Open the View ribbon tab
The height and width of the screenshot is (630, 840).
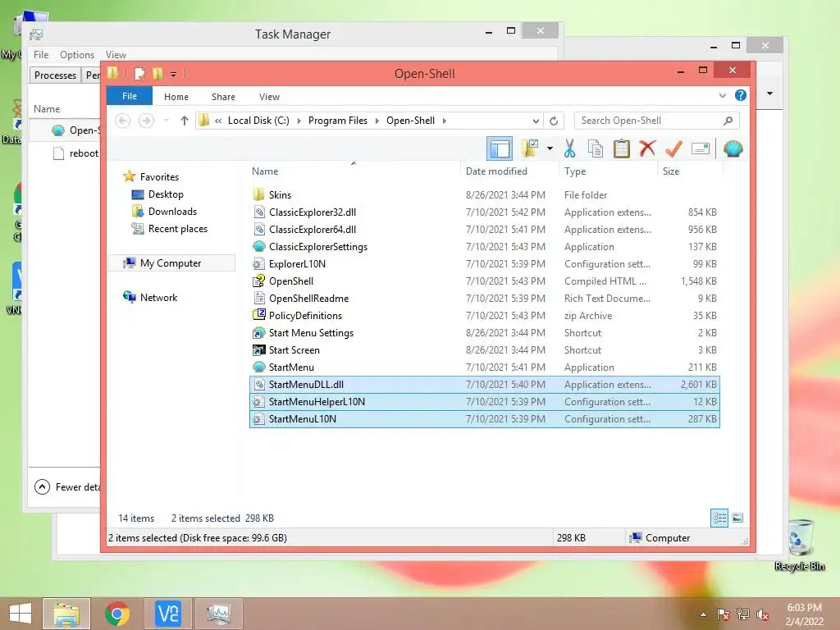(x=269, y=97)
